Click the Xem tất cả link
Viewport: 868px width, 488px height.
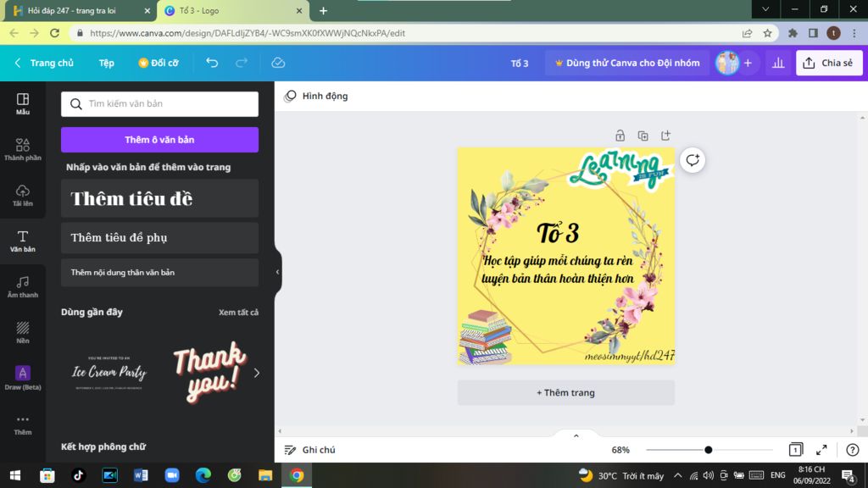[238, 312]
